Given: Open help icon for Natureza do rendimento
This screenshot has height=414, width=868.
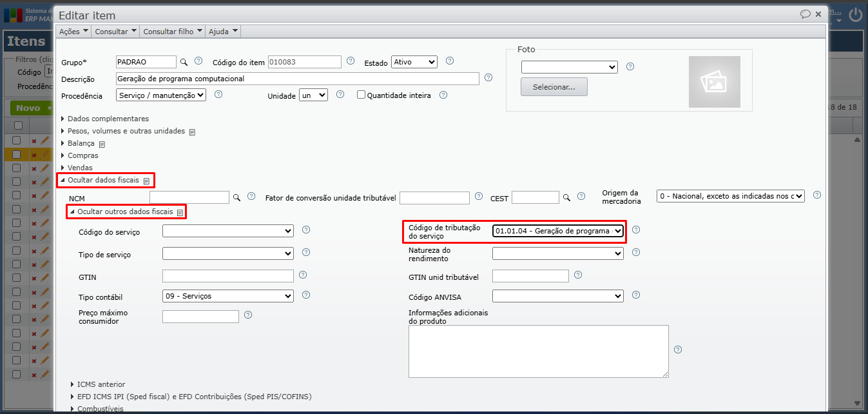Looking at the screenshot, I should (636, 252).
